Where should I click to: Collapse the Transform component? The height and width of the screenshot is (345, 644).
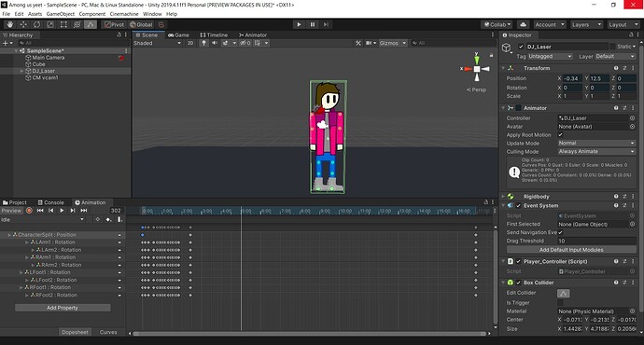pos(503,68)
